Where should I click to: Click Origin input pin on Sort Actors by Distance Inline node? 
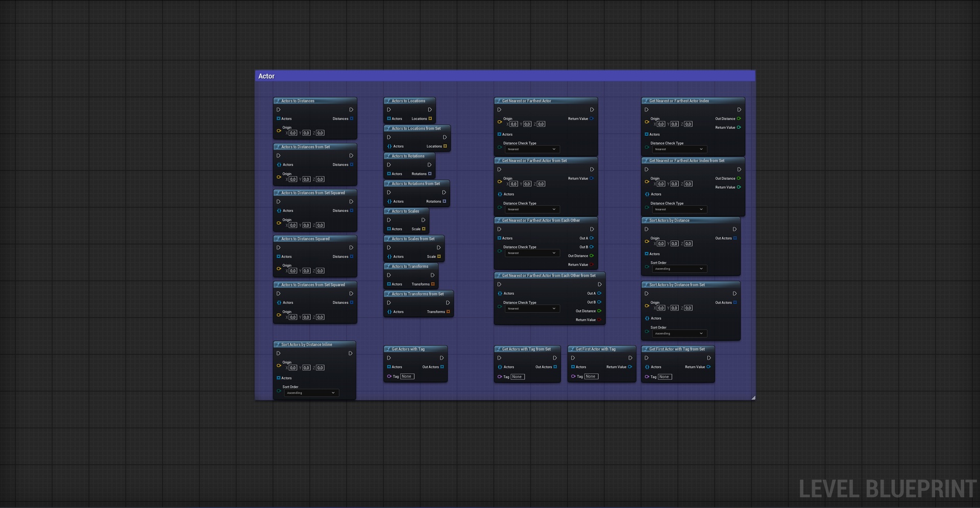(279, 365)
